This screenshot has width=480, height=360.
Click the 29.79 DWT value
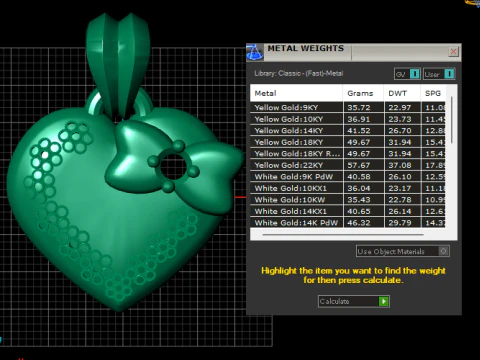pyautogui.click(x=400, y=223)
